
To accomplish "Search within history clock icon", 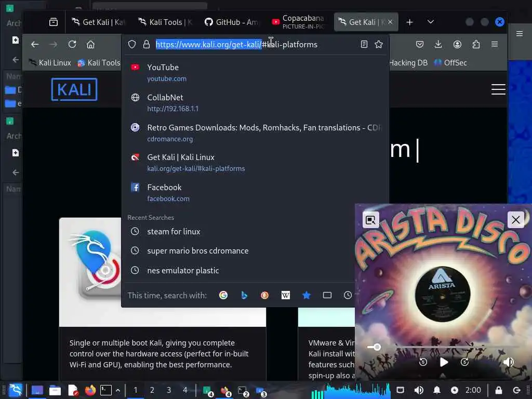I will coord(348,295).
